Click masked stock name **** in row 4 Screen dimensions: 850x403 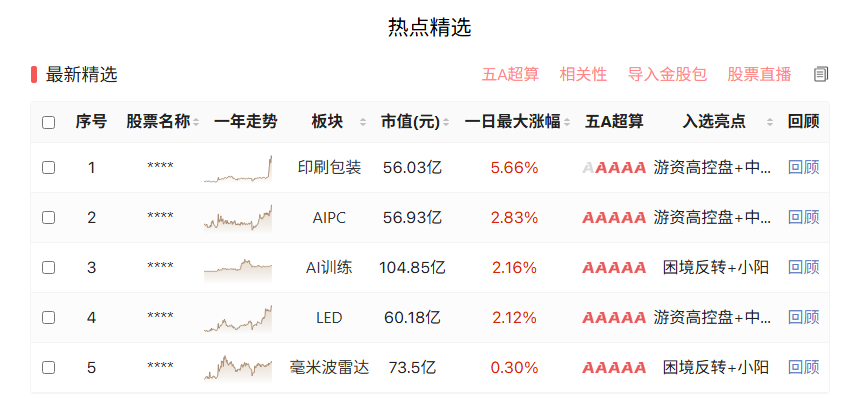click(x=160, y=316)
